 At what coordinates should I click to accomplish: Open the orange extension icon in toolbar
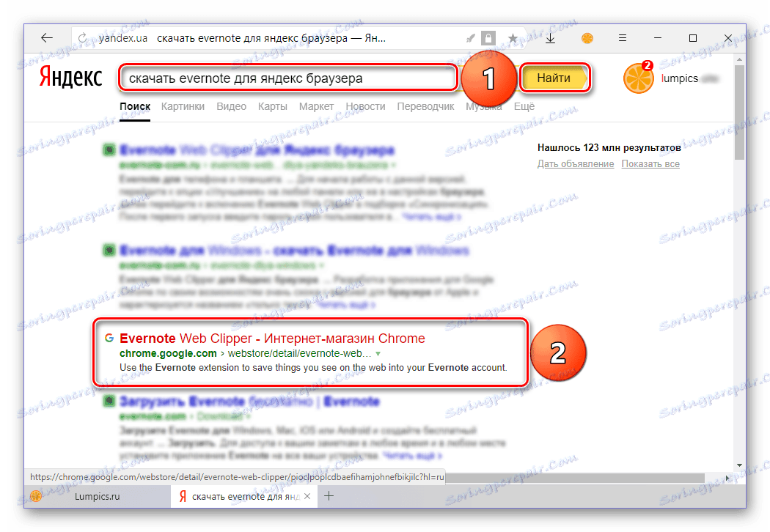(587, 38)
